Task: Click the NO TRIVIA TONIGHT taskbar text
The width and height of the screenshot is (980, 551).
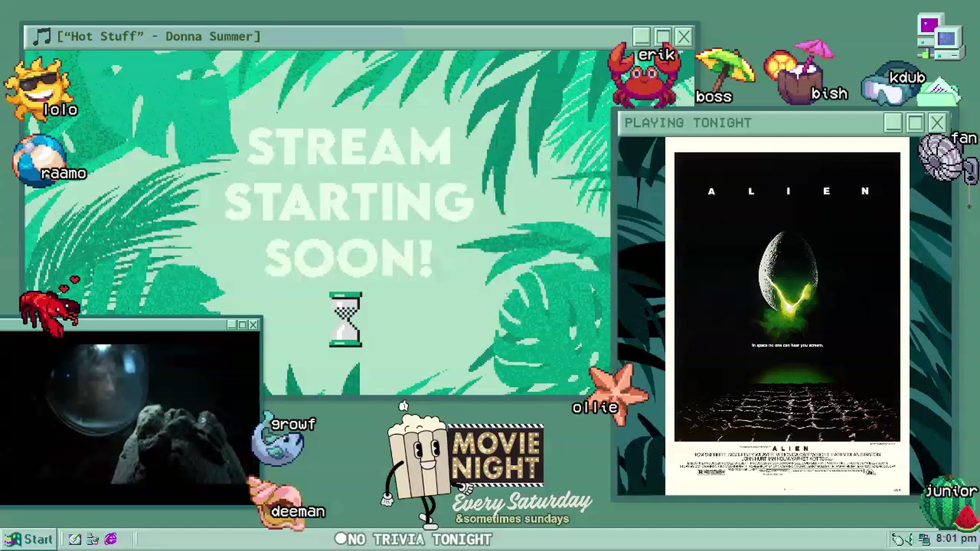Action: [420, 539]
